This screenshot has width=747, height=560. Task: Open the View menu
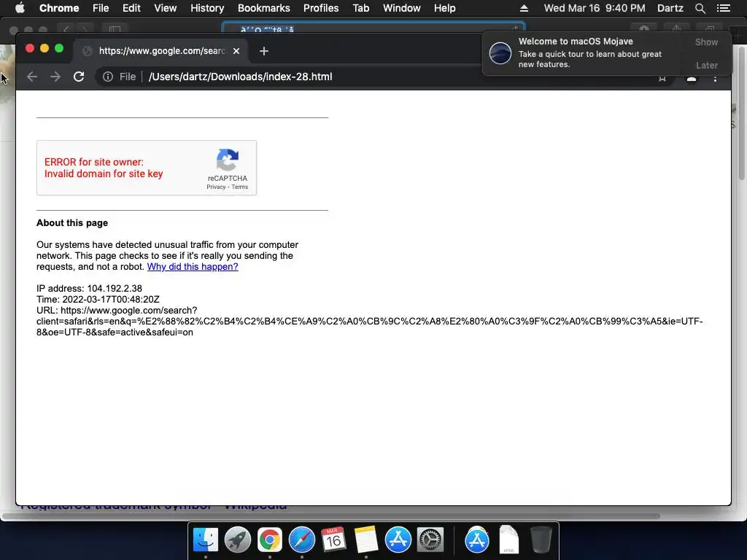166,8
